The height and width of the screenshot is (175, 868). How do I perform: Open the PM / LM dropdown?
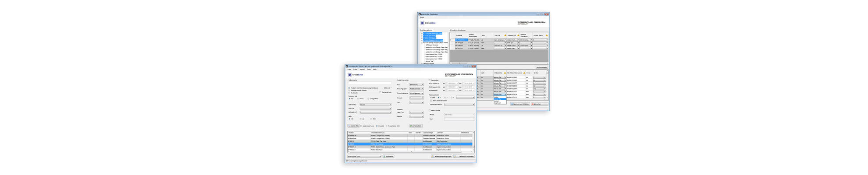click(375, 108)
